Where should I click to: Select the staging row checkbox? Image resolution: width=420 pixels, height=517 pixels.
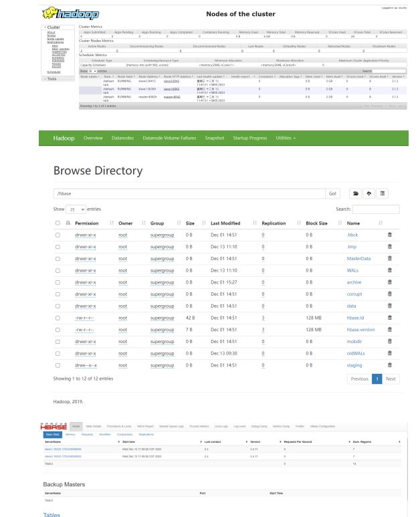[58, 365]
